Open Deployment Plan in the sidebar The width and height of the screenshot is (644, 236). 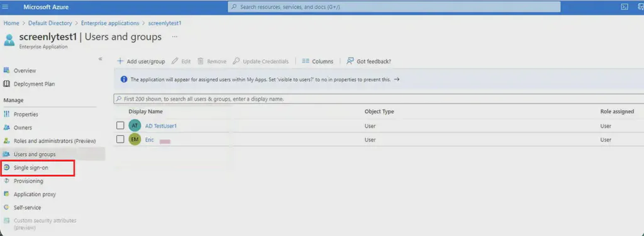pos(34,84)
